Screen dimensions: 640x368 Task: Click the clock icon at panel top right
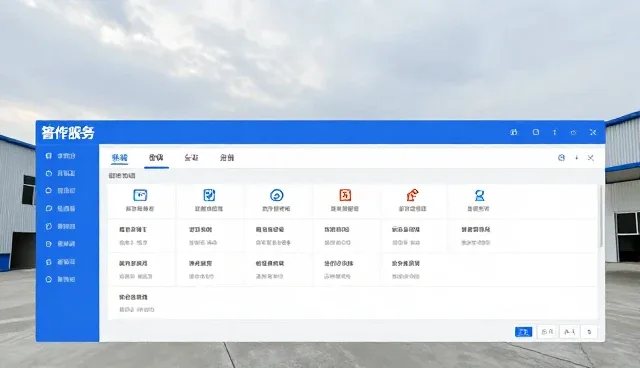tap(562, 157)
